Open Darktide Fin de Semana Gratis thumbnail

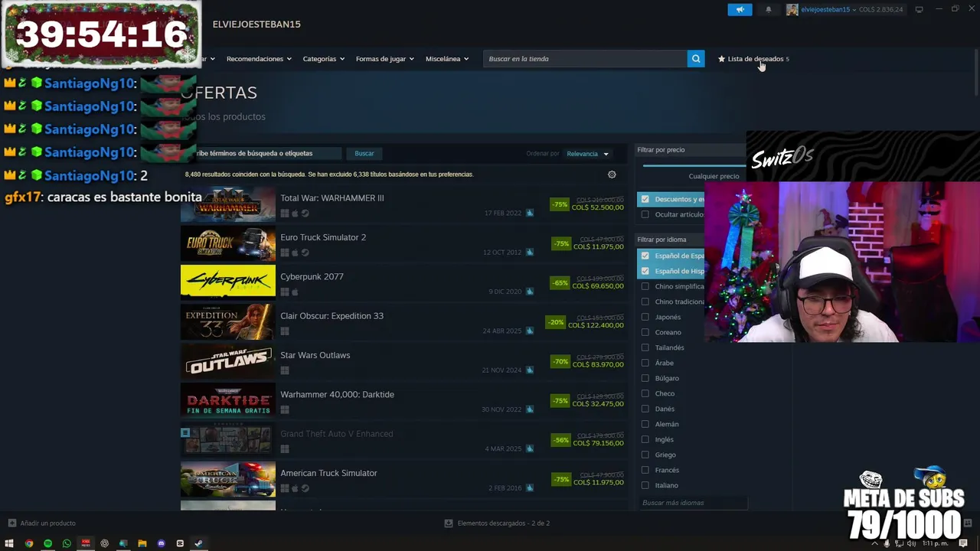pyautogui.click(x=227, y=401)
